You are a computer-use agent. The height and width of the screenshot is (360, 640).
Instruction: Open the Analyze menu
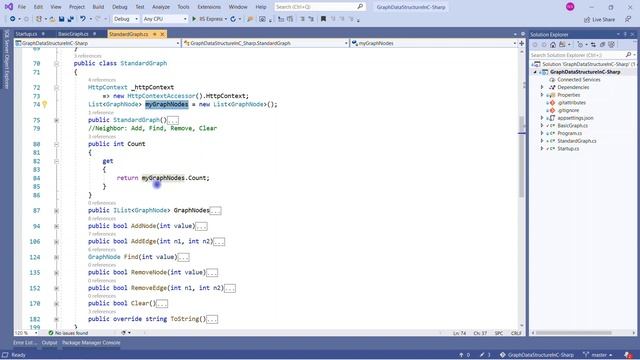pos(161,7)
